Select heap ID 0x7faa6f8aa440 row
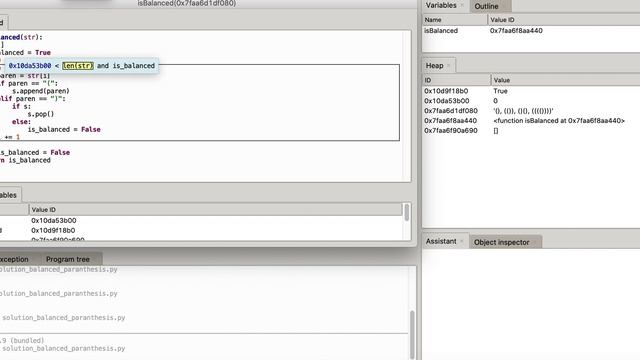 (x=531, y=120)
